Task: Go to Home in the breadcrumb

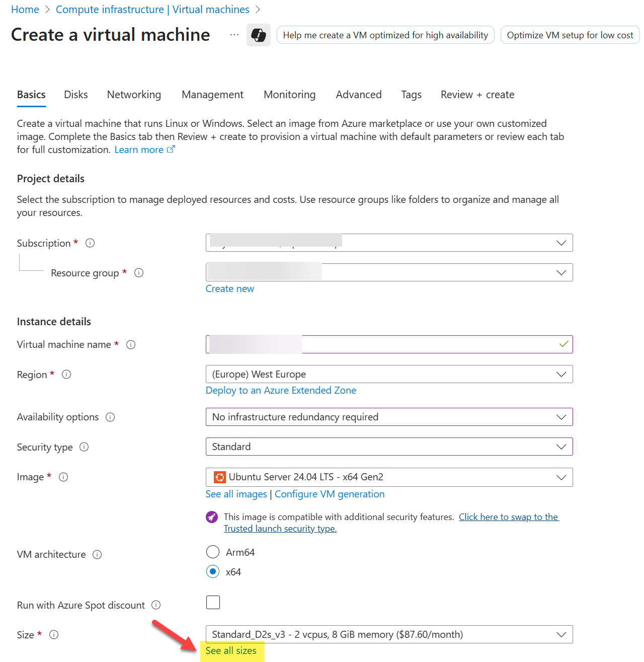Action: (x=25, y=10)
